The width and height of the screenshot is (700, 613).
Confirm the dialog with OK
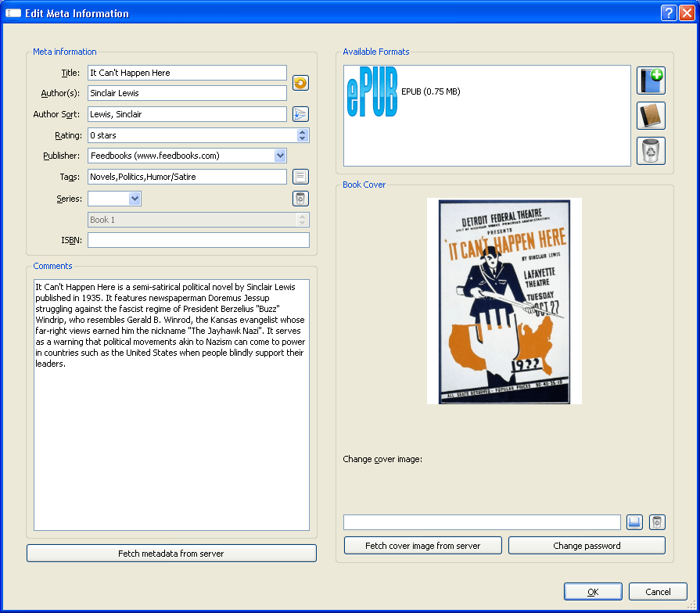[593, 592]
